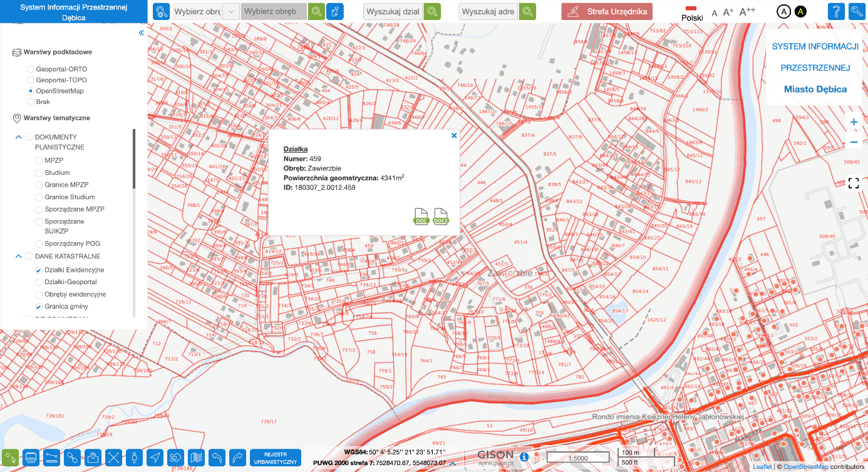Screen dimensions: 868x472
Task: Uncheck the Granica gminy layer
Action: pyautogui.click(x=39, y=307)
